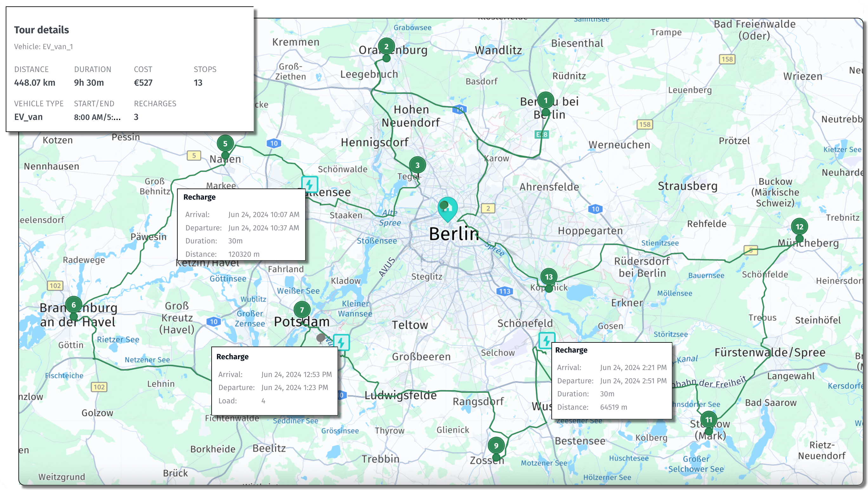
Task: Open stop marker 11 at Storkow
Action: [709, 420]
